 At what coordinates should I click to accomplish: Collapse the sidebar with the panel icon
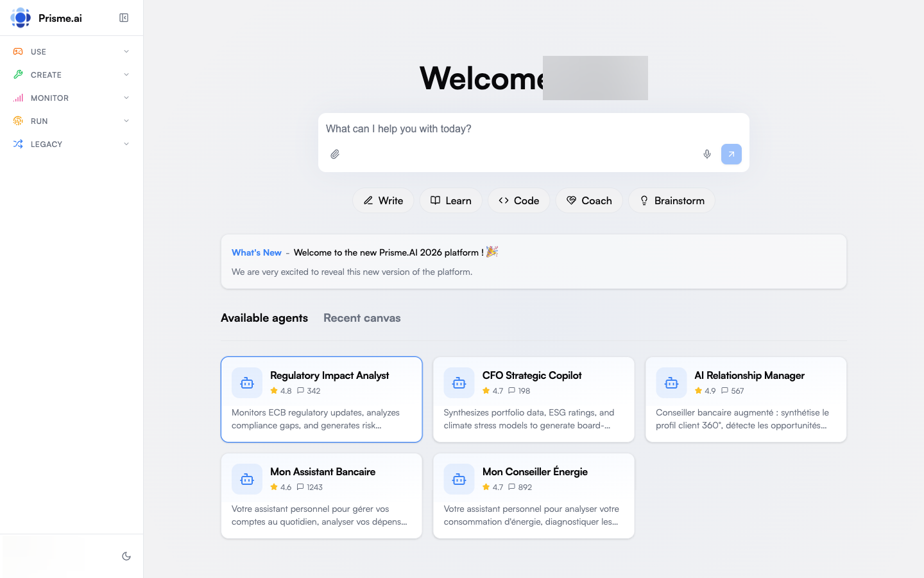[x=124, y=18]
